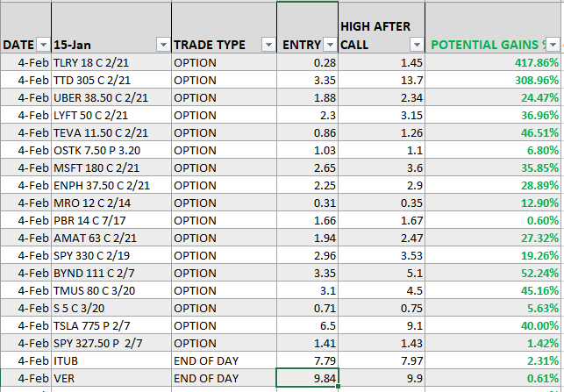This screenshot has height=392, width=564.
Task: Select cell PBR 14 C 7/17
Action: click(x=111, y=220)
